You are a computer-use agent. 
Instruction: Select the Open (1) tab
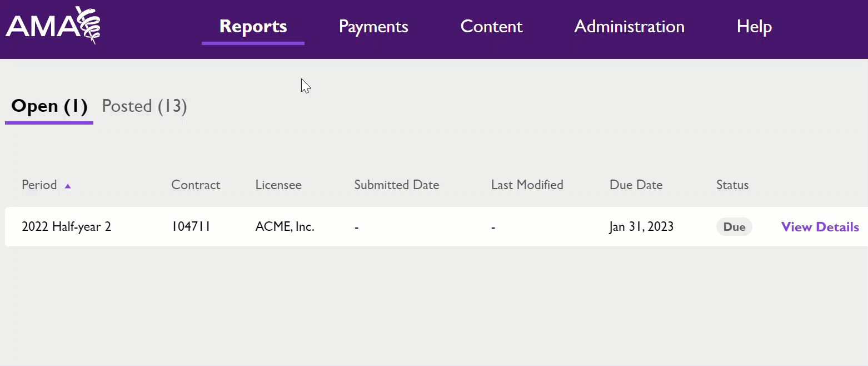[48, 106]
